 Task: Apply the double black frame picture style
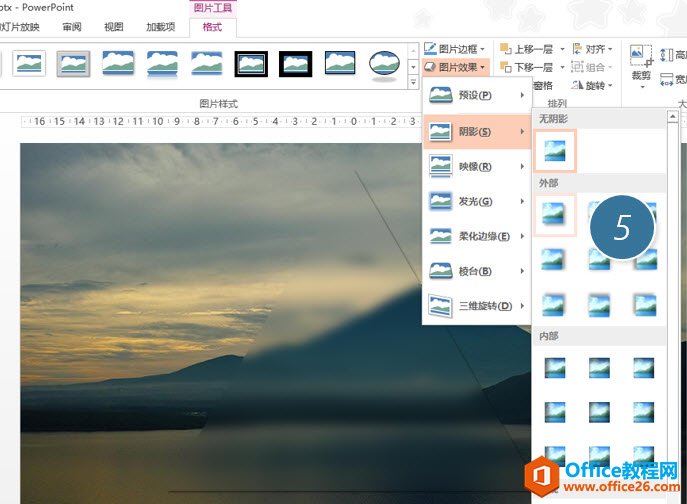coord(251,65)
